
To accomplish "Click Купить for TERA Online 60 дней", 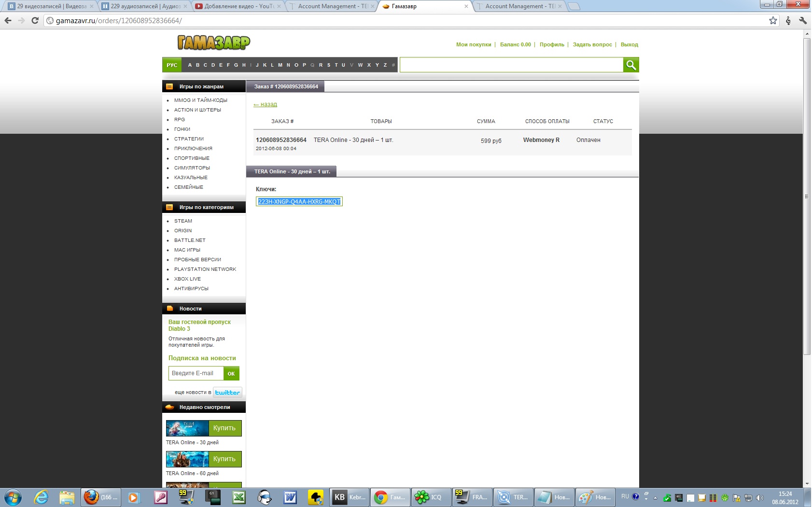I will 224,459.
